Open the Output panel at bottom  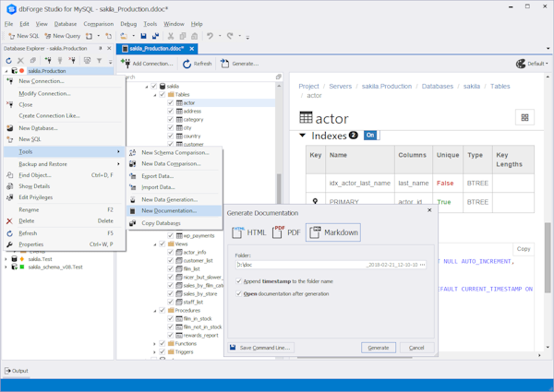tap(17, 371)
